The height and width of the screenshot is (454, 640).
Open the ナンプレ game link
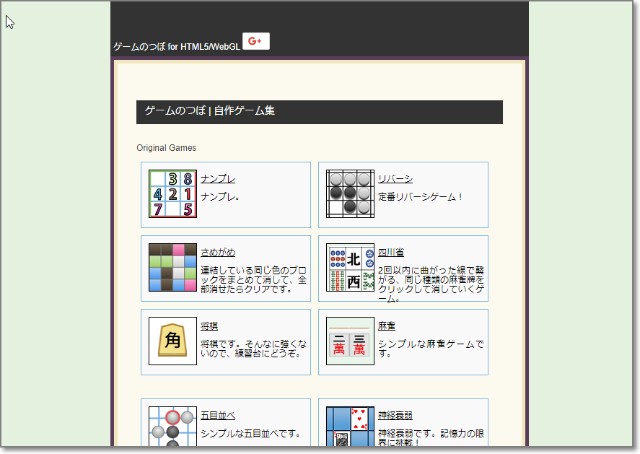click(218, 179)
